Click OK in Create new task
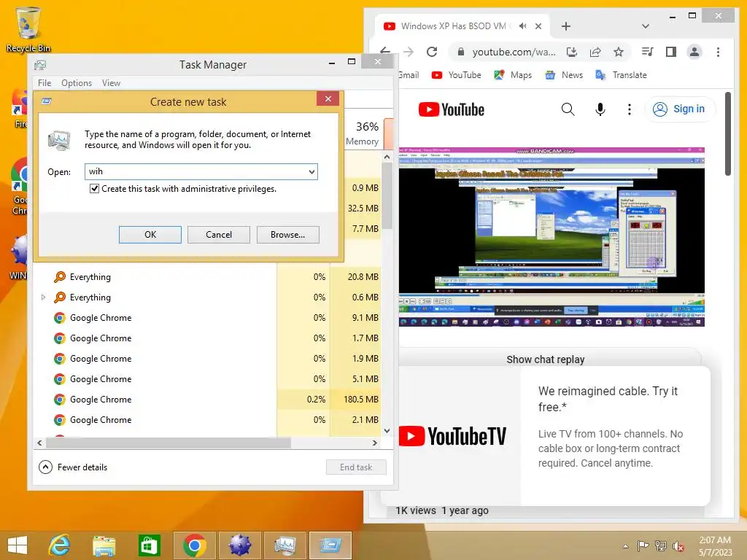Screen dimensions: 747x560 [x=150, y=235]
